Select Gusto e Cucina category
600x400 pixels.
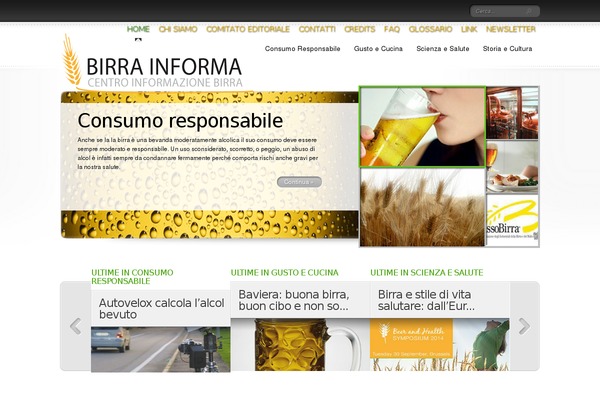click(x=378, y=49)
